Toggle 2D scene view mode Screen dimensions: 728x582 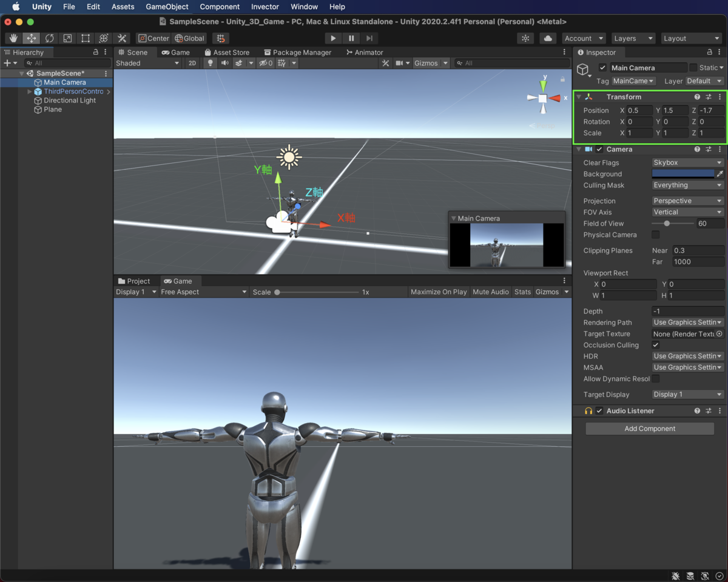(192, 63)
